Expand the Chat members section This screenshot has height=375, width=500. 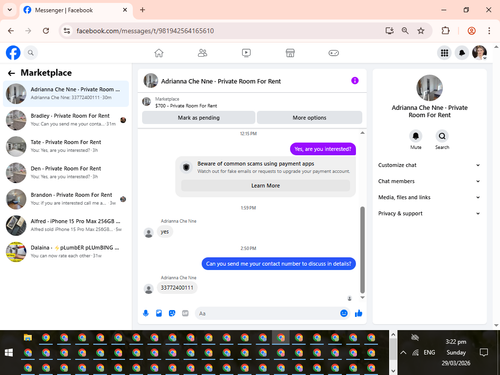coord(429,181)
